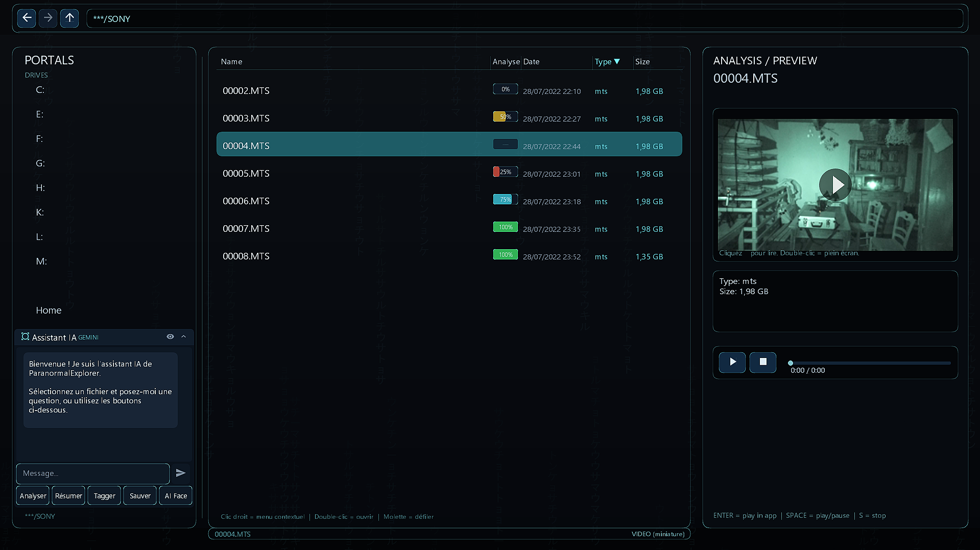The width and height of the screenshot is (980, 550).
Task: Collapse the Assistant IA panel
Action: (x=184, y=337)
